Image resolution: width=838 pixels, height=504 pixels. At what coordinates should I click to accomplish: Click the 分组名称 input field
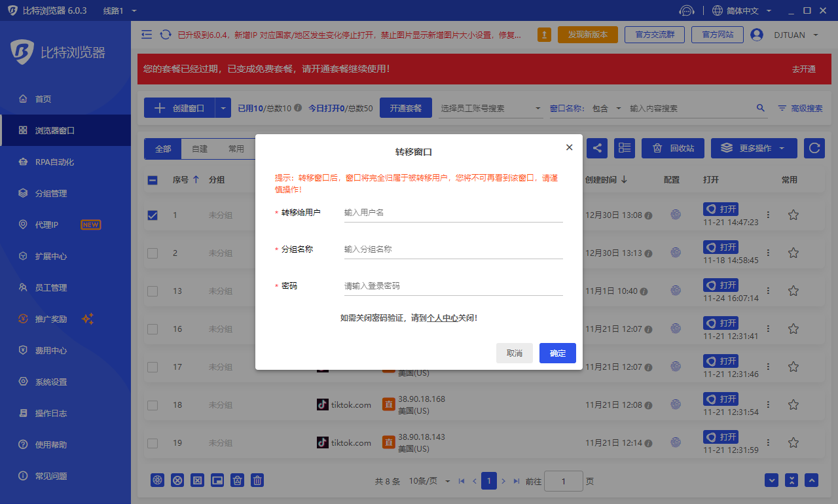pos(453,249)
